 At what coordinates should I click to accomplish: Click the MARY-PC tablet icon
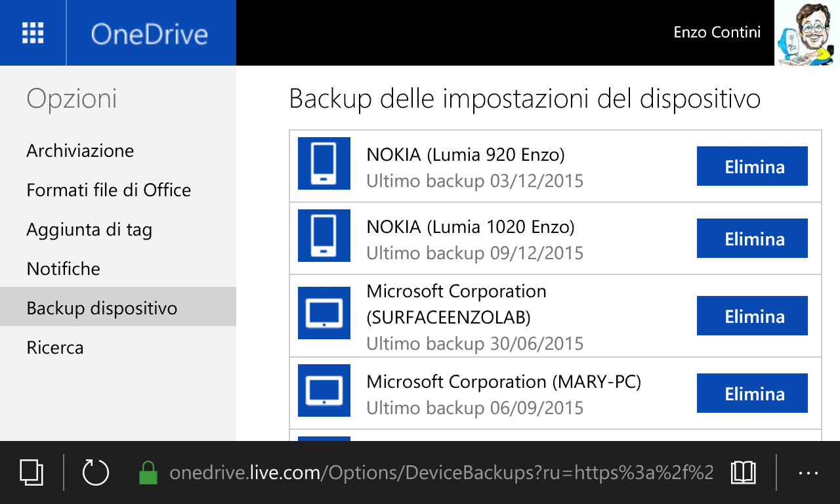click(x=324, y=390)
